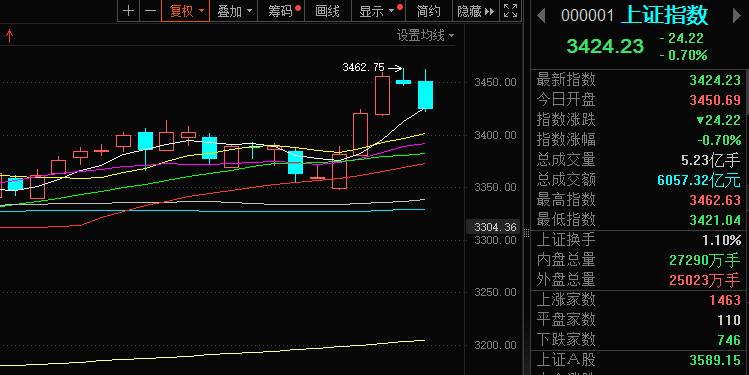749x375 pixels.
Task: Go to previous index with left arrow
Action: coord(541,16)
